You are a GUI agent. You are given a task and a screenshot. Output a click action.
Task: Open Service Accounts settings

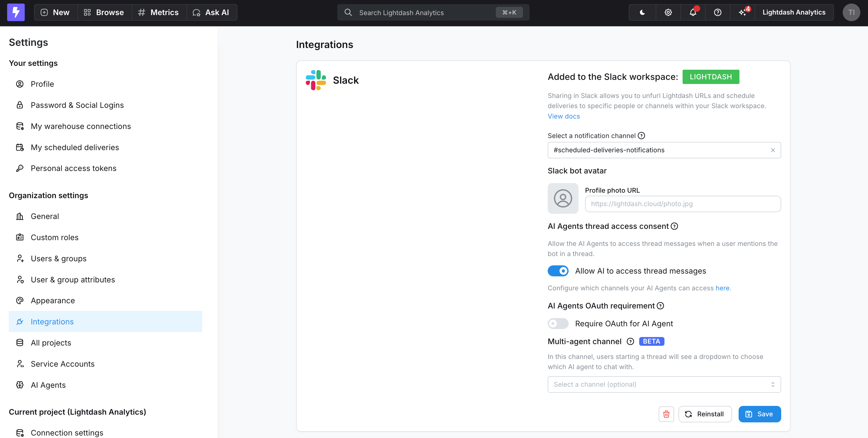coord(105,364)
